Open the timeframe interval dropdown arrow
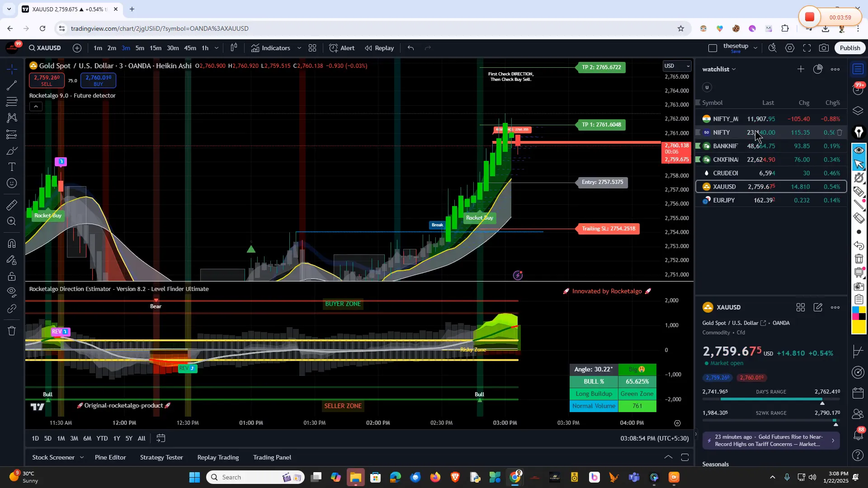 click(217, 48)
